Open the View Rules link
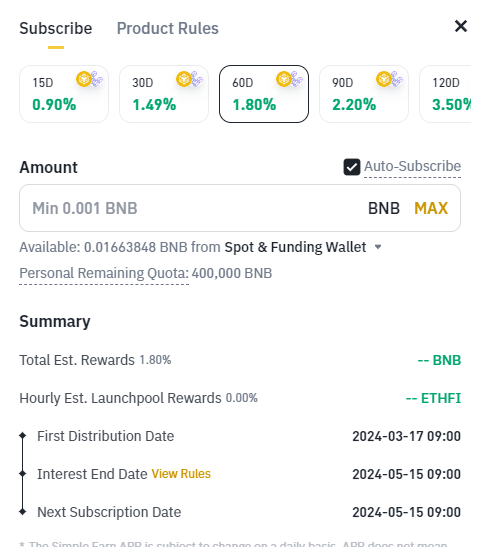The width and height of the screenshot is (486, 555). [x=181, y=474]
